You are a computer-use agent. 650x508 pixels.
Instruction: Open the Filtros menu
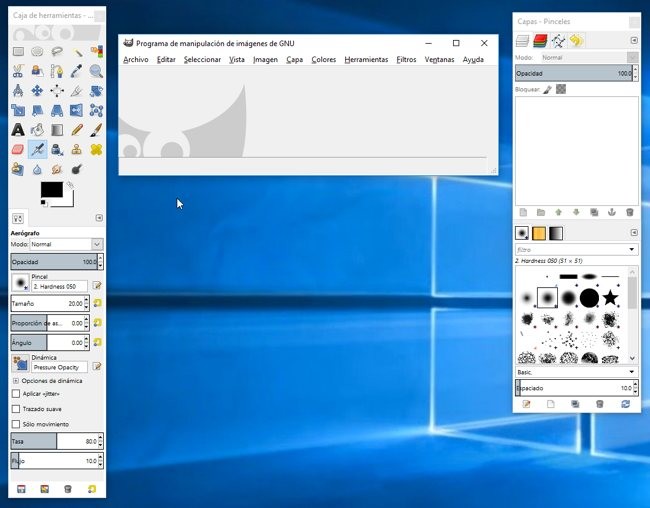click(406, 60)
